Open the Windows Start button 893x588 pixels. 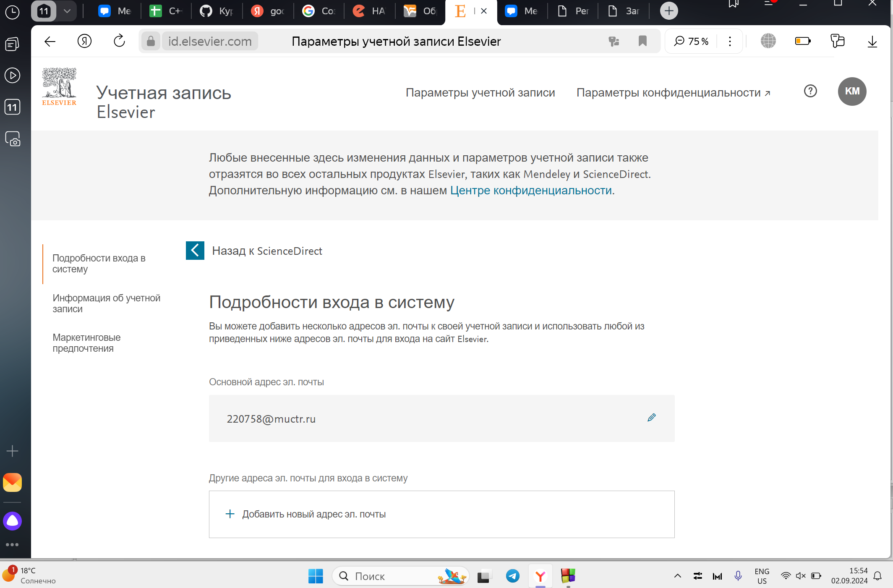pyautogui.click(x=316, y=576)
